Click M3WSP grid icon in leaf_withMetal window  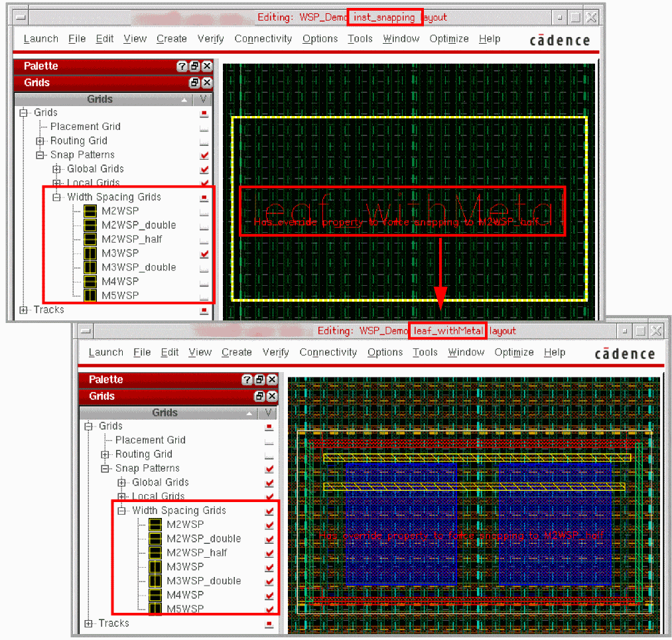click(155, 567)
